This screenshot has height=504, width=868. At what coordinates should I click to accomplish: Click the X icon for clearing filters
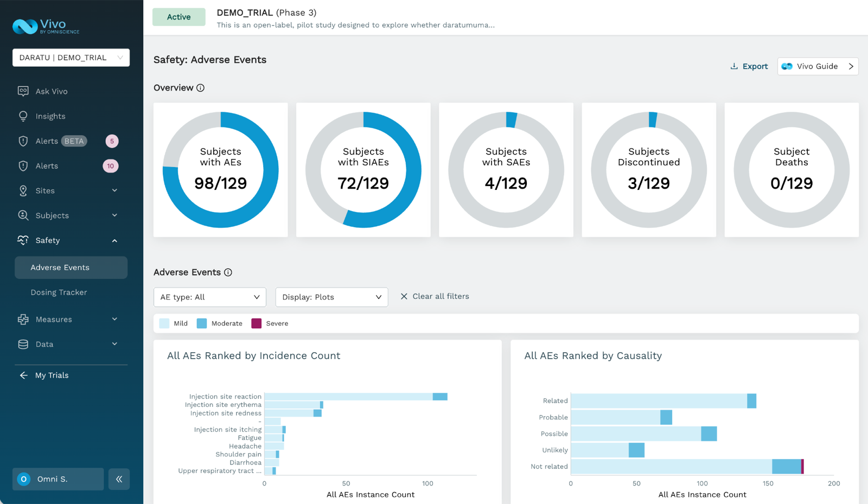click(404, 296)
